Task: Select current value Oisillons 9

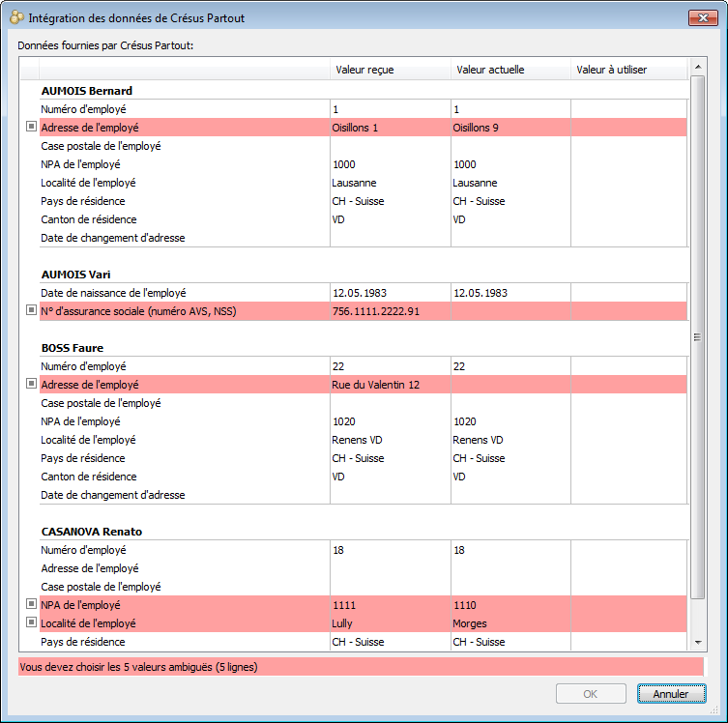Action: (476, 128)
